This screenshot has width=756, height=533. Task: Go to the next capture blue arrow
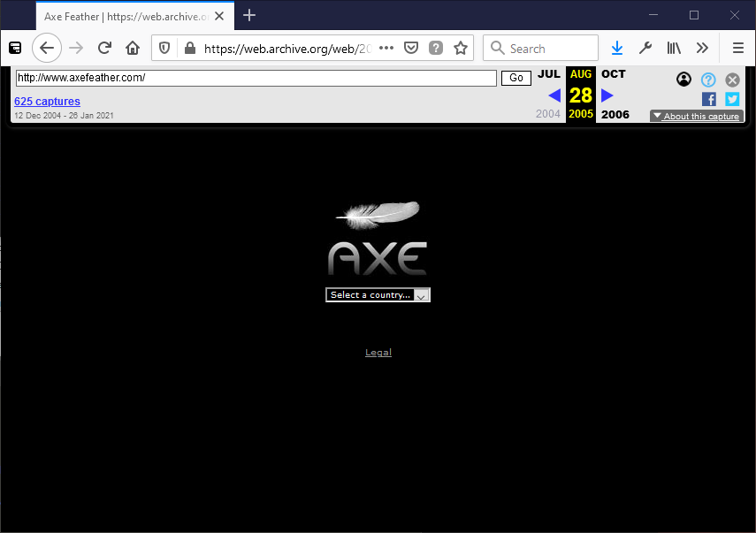tap(607, 95)
